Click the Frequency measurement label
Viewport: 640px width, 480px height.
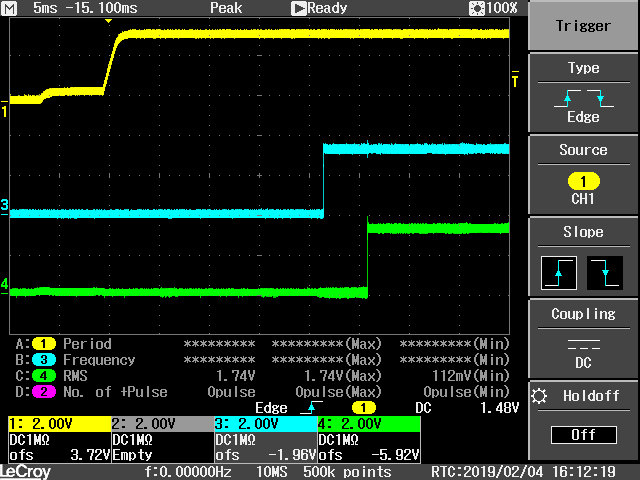[99, 360]
